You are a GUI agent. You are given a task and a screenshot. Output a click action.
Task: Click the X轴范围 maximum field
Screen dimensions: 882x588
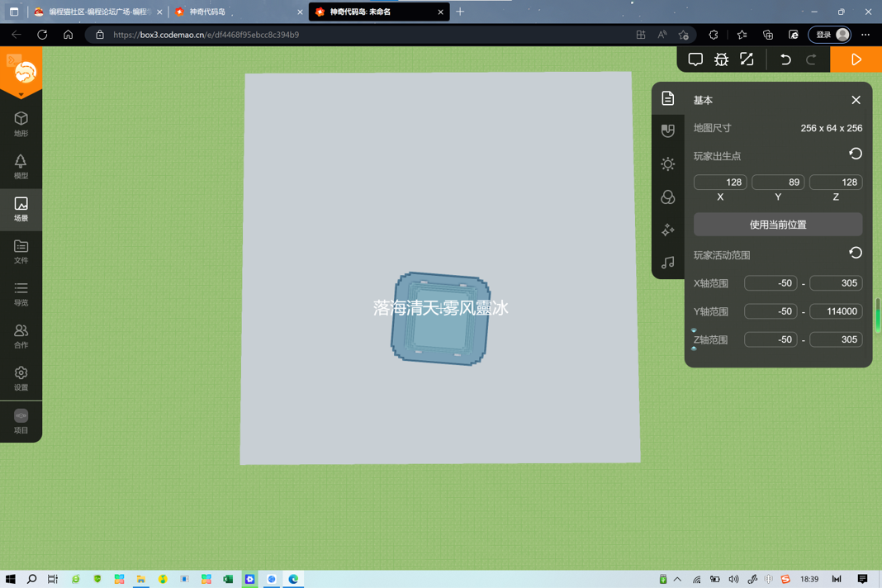tap(836, 283)
